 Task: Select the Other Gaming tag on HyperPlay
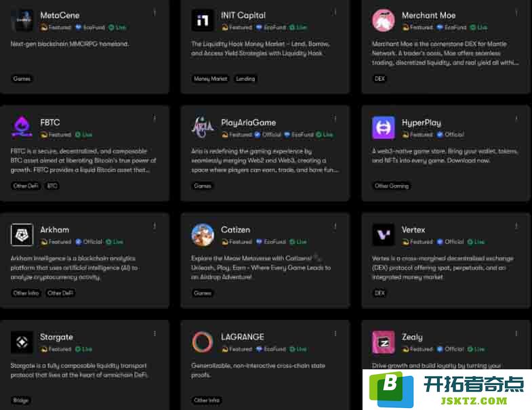tap(392, 186)
